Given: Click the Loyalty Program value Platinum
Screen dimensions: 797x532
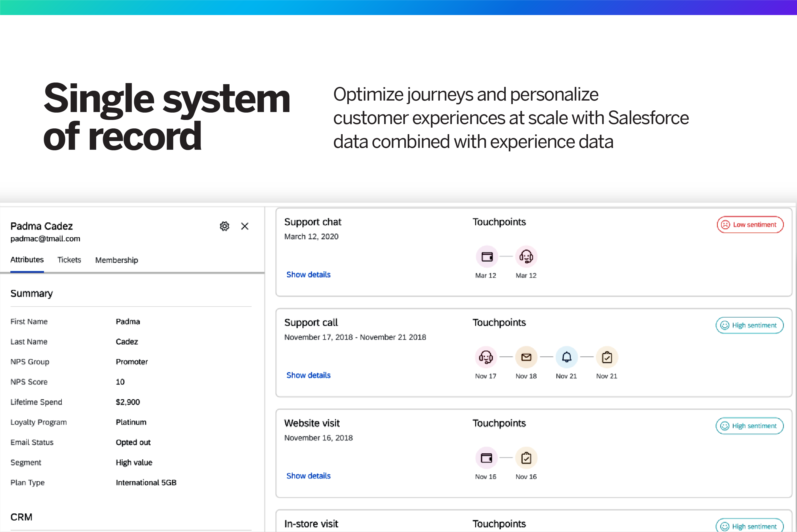Looking at the screenshot, I should click(131, 422).
